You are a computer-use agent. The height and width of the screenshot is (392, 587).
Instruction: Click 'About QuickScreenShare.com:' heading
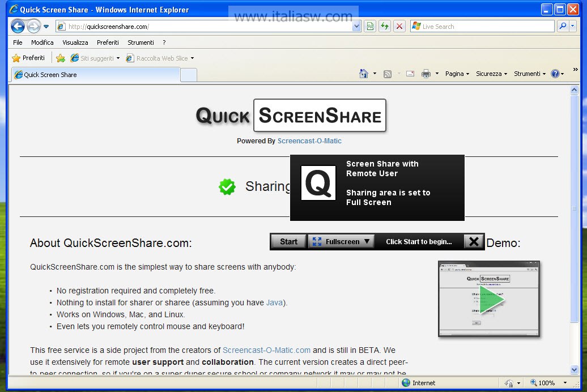pos(111,243)
